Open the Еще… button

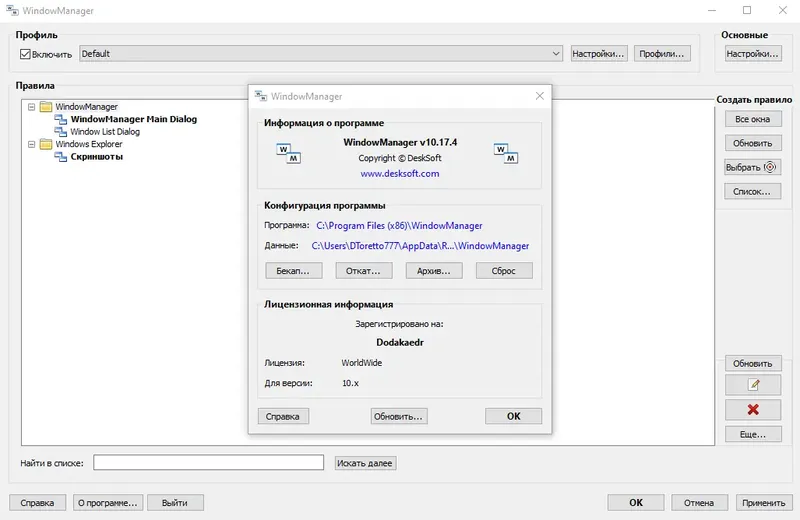753,434
